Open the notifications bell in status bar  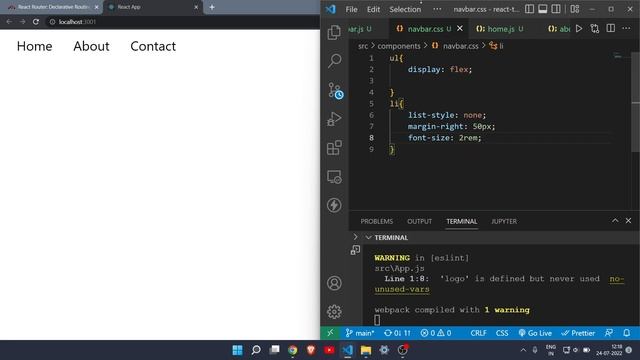pos(627,333)
